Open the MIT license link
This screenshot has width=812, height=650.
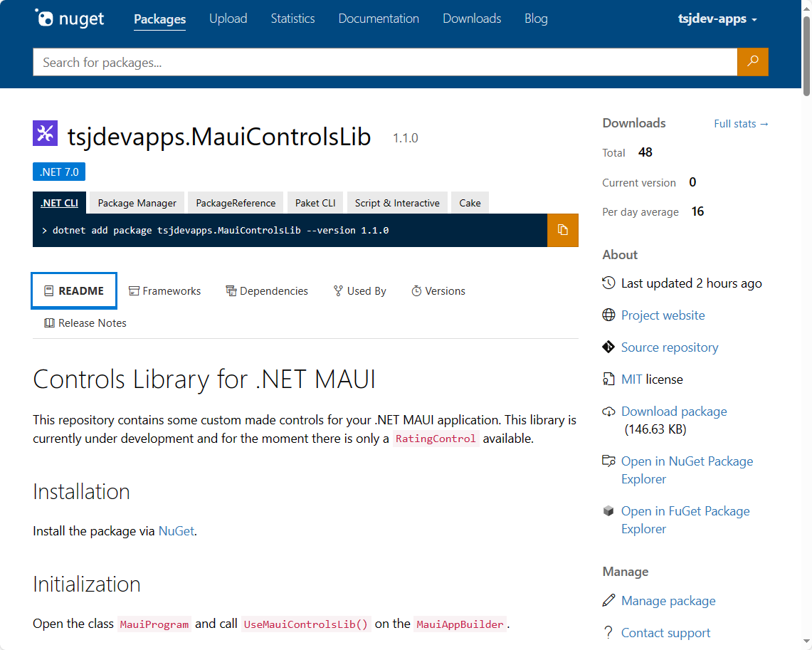tap(631, 379)
